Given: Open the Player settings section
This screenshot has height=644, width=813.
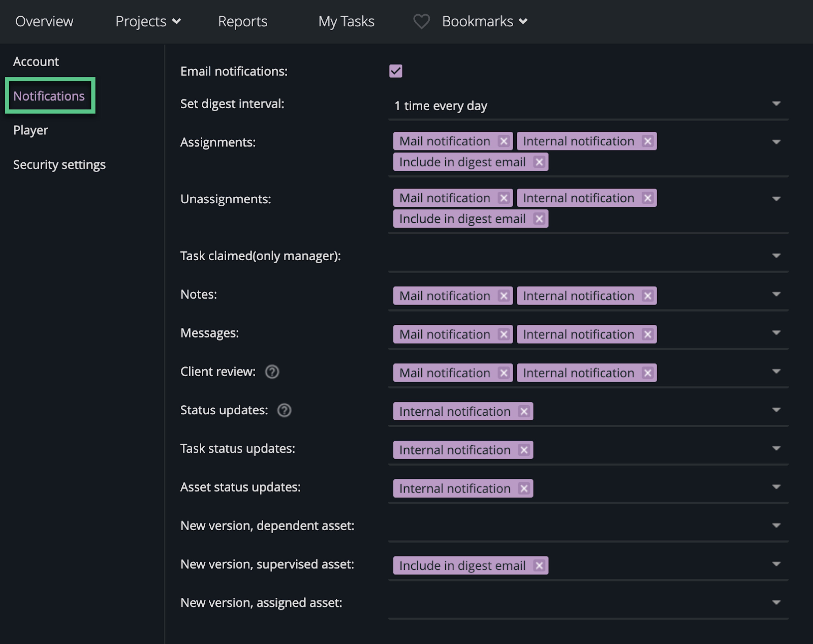Looking at the screenshot, I should (x=30, y=130).
